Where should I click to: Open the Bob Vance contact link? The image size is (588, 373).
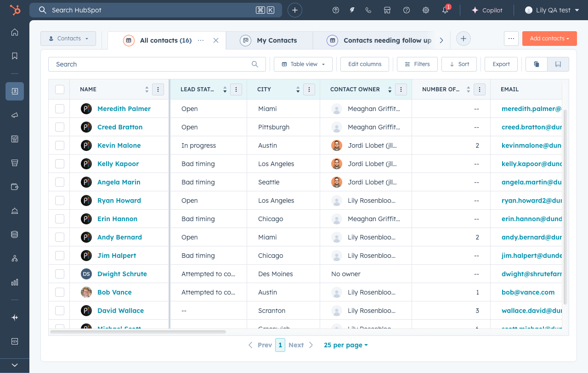point(114,292)
